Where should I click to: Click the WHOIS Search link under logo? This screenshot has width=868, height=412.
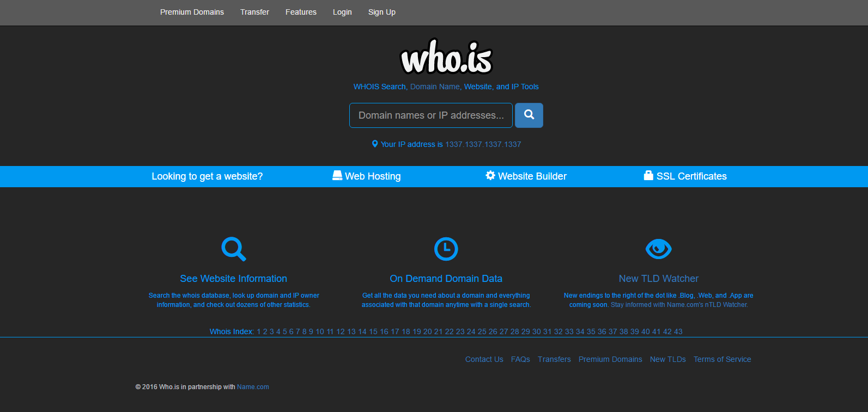tap(379, 87)
